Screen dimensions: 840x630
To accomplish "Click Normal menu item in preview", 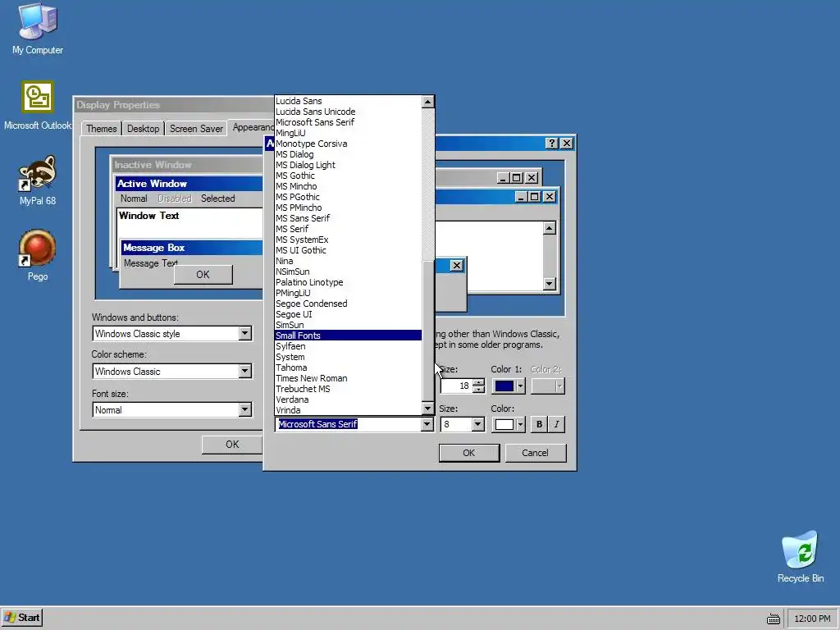I will click(x=134, y=199).
